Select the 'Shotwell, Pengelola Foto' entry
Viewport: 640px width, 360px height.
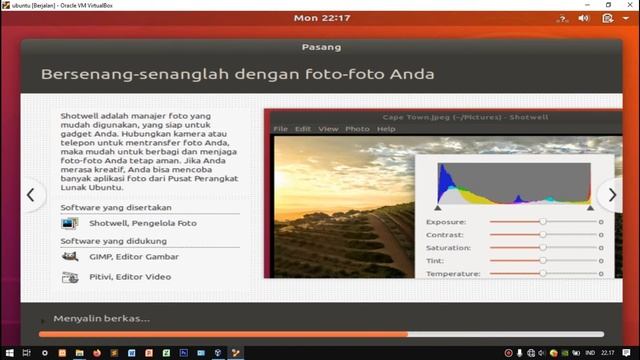[143, 223]
